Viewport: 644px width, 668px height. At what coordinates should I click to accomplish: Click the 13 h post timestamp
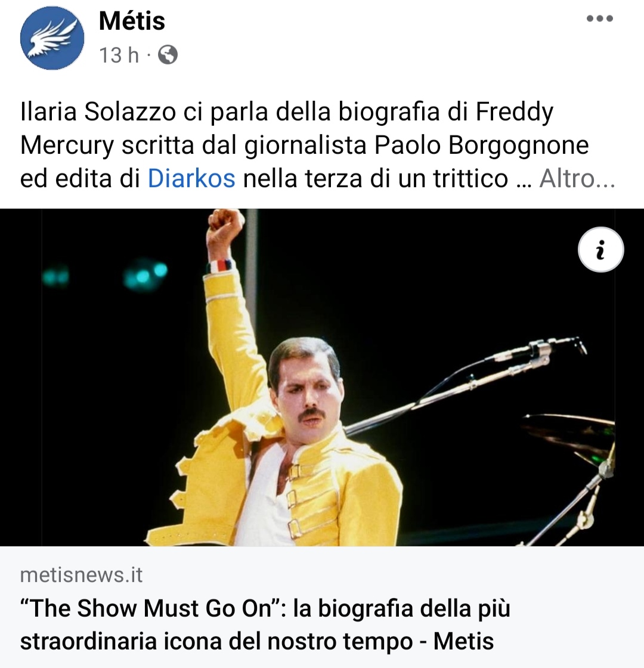point(119,55)
